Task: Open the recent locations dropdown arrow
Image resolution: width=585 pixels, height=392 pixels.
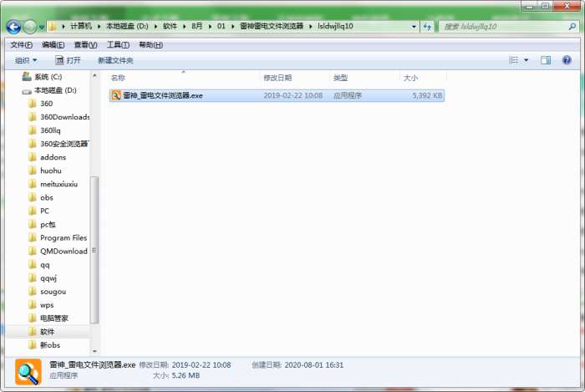Action: click(42, 27)
